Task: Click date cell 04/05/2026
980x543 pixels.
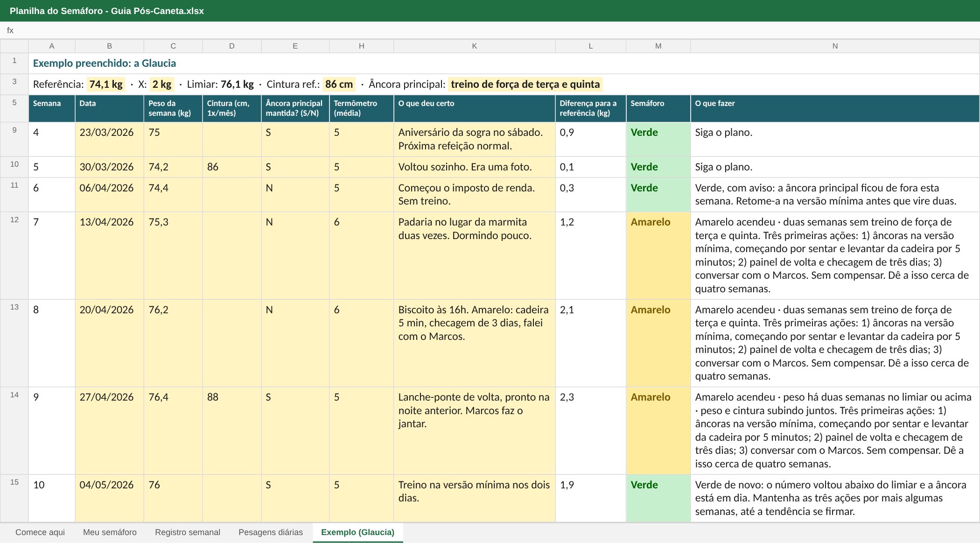Action: (109, 498)
